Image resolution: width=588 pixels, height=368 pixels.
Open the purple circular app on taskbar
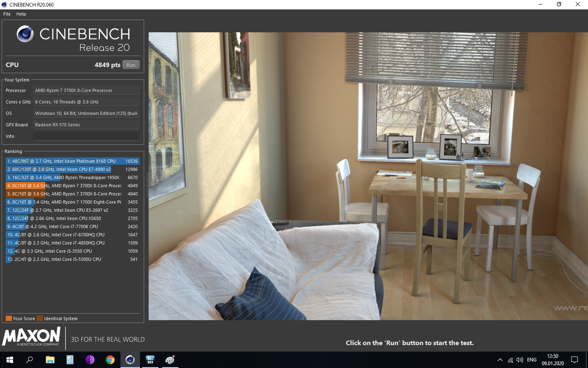coord(90,360)
